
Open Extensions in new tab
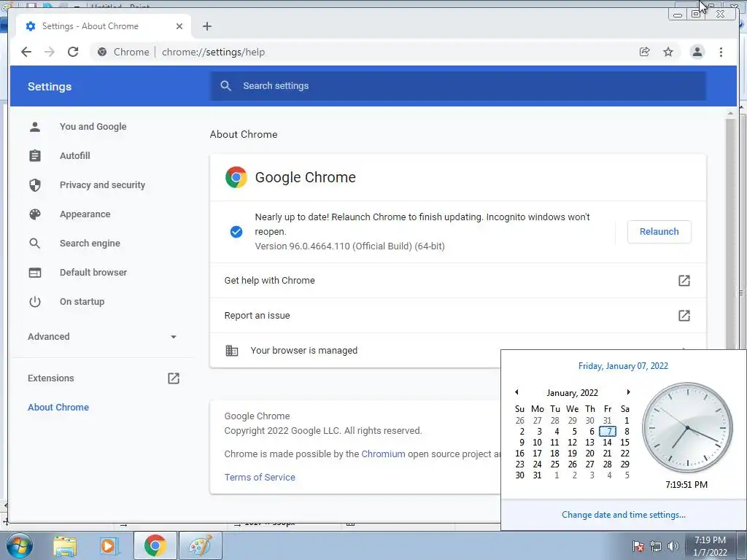(x=102, y=378)
